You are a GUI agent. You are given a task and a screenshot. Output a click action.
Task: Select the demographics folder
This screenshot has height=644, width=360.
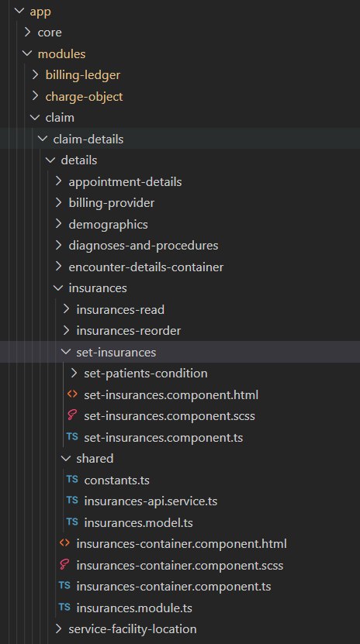108,224
